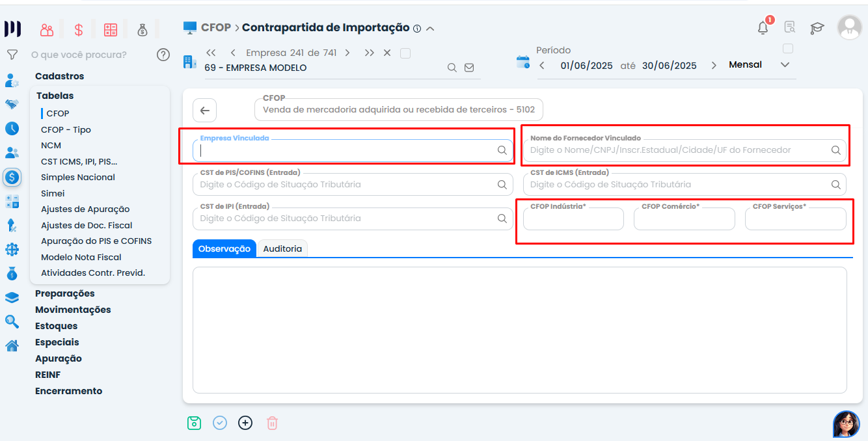The image size is (868, 441).
Task: Search company with magnifier next to EMPRESA MODELO
Action: coord(452,68)
